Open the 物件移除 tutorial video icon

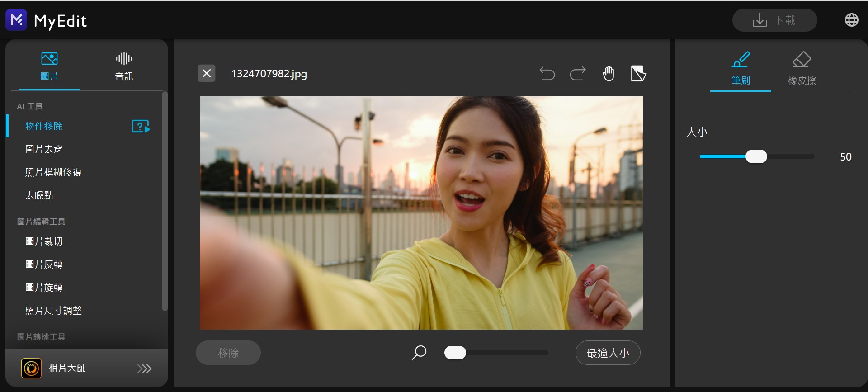(141, 126)
